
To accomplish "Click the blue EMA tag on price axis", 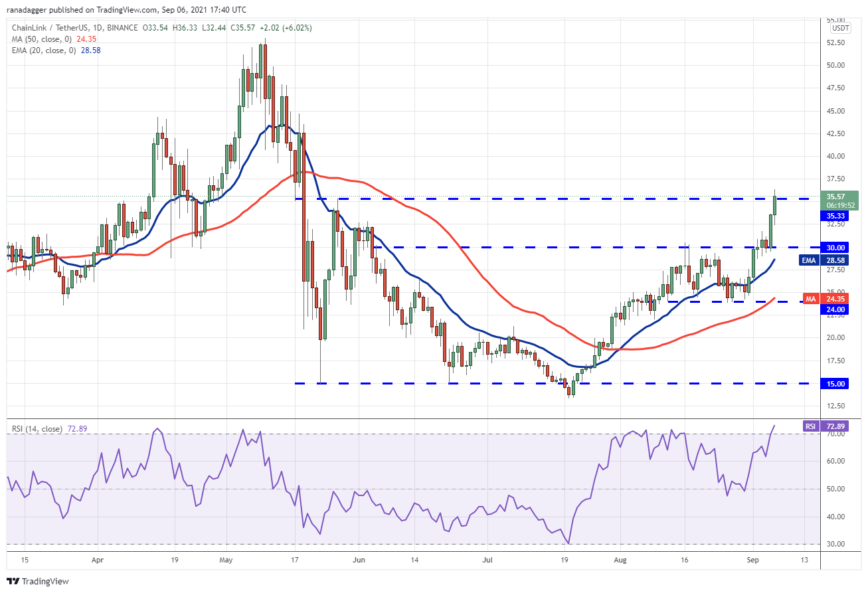I will tap(808, 260).
